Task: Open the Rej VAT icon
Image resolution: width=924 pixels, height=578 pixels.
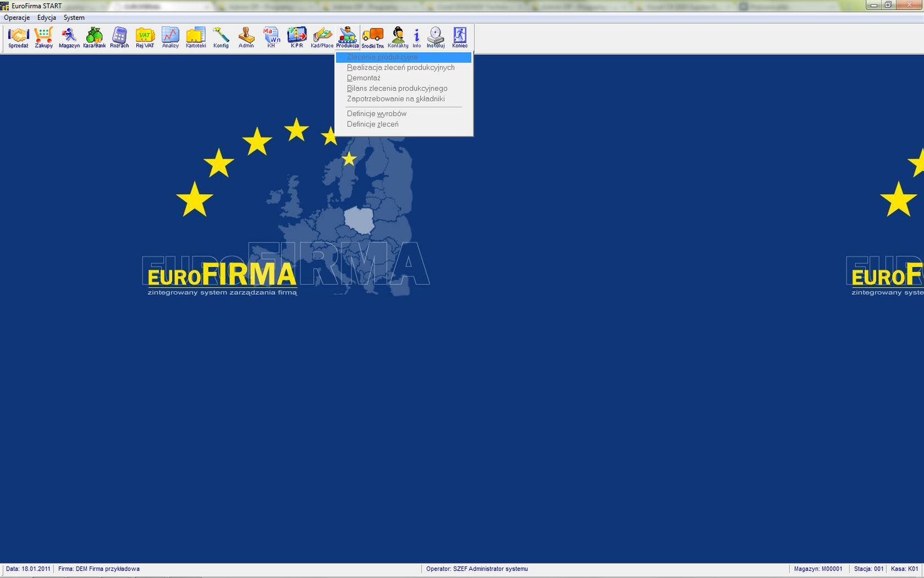Action: click(145, 37)
